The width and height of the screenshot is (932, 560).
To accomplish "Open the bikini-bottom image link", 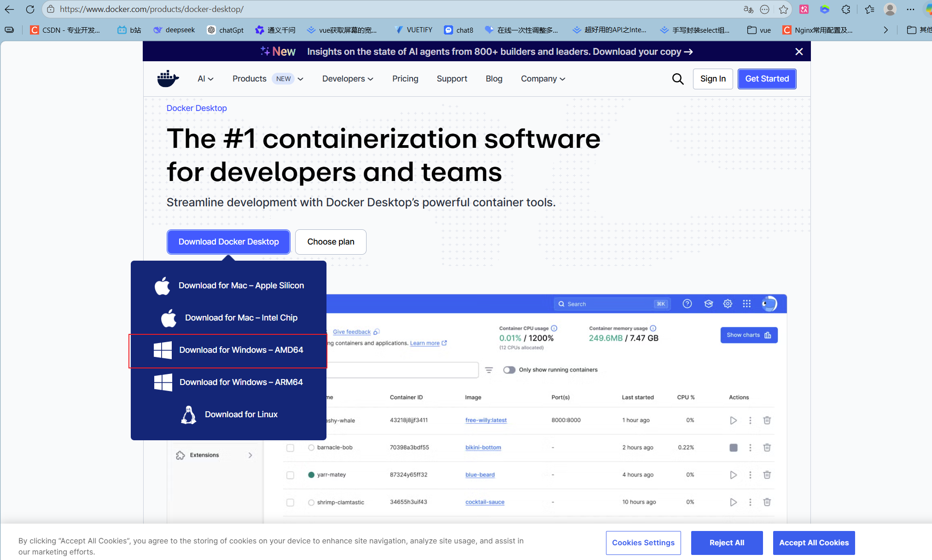I will [483, 447].
